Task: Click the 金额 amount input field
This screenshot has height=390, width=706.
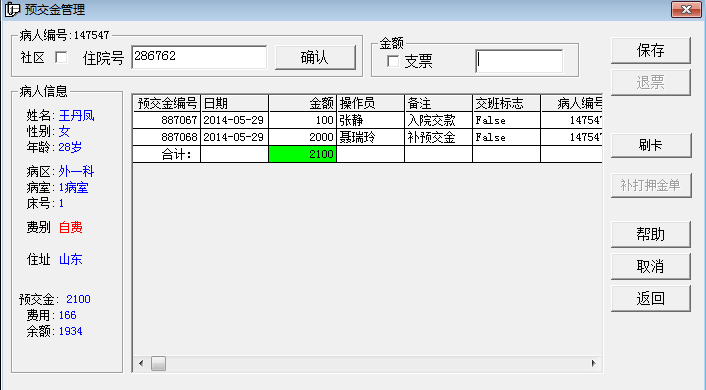Action: coord(519,61)
